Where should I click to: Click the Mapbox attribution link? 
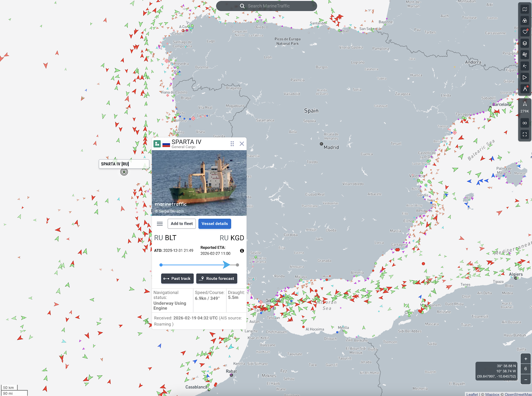pos(492,394)
